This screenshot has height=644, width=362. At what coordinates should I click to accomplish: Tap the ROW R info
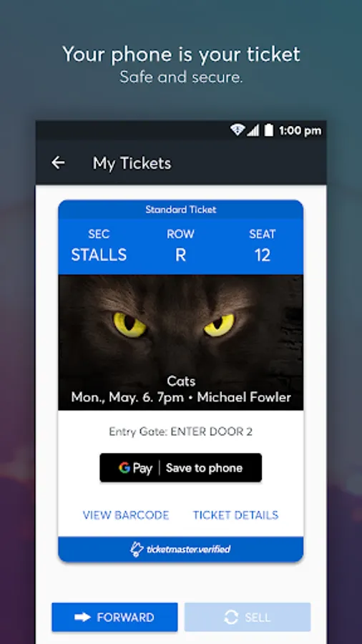[x=180, y=245]
